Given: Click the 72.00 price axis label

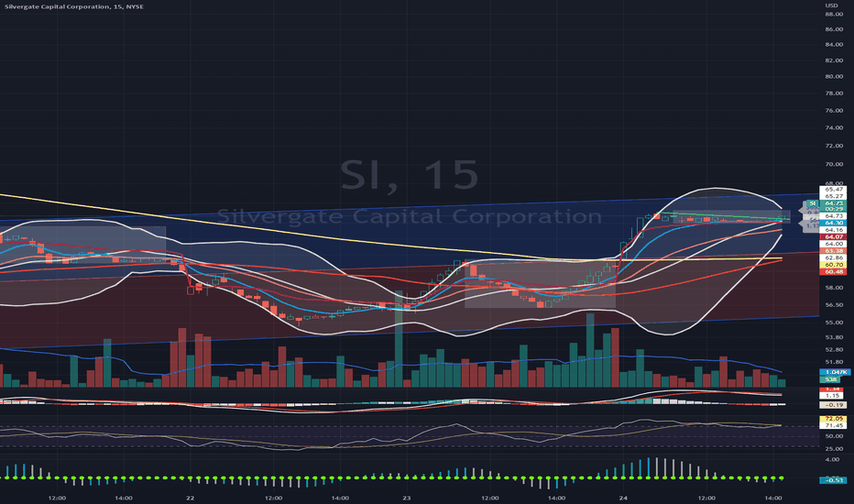Looking at the screenshot, I should tap(834, 146).
